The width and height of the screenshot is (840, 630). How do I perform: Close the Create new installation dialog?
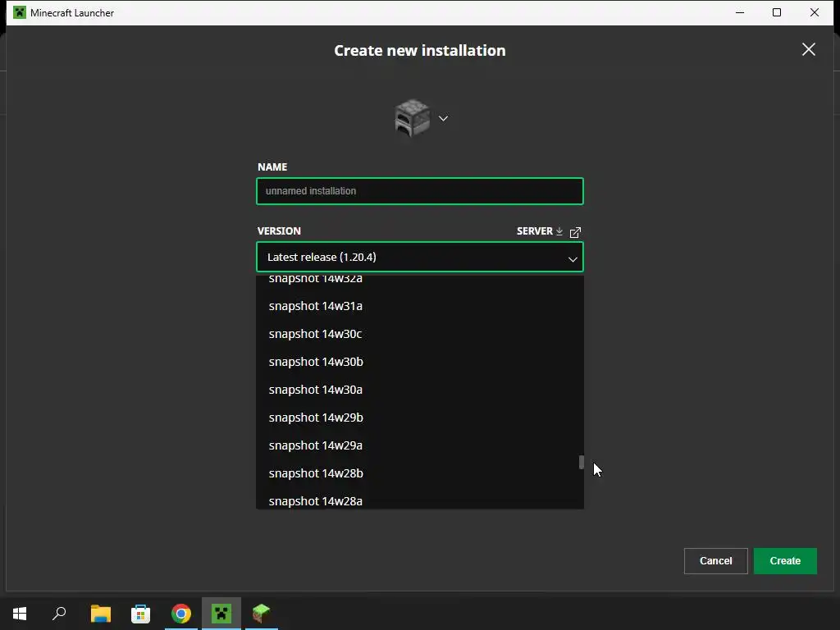point(808,49)
